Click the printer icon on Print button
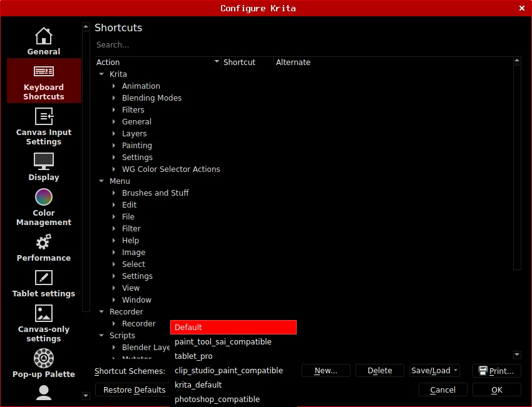This screenshot has height=407, width=532. pos(483,371)
